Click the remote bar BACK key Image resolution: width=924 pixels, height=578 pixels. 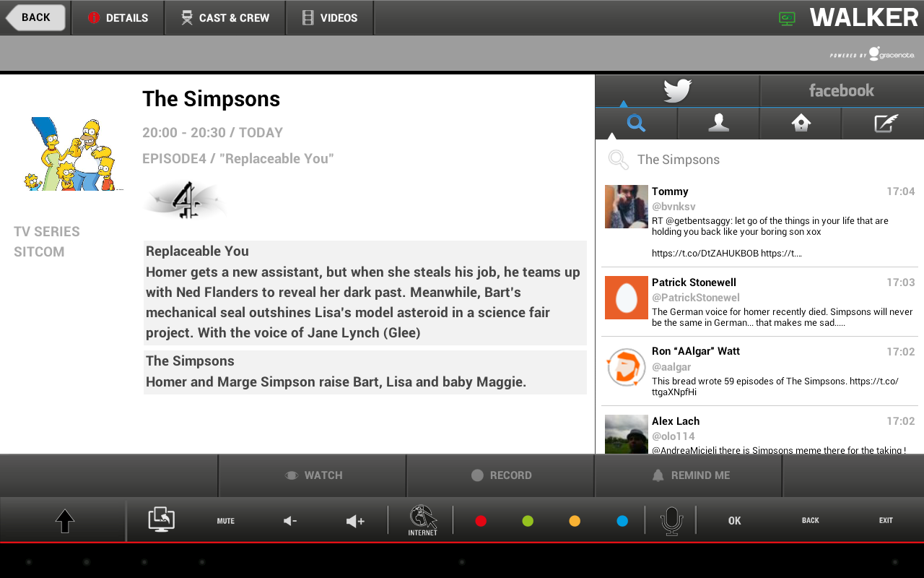tap(811, 521)
